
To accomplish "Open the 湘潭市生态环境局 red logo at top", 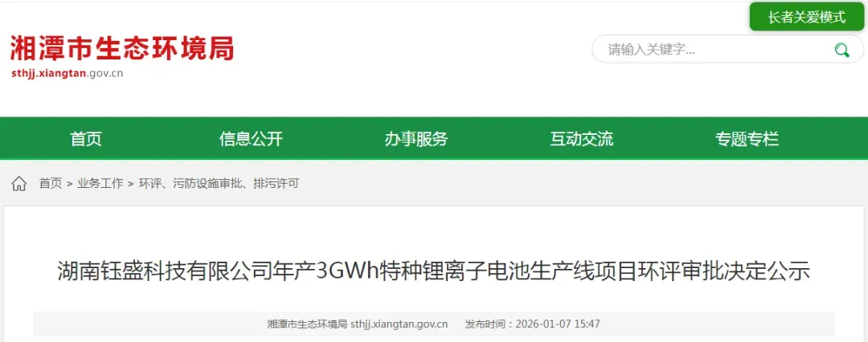I will (122, 48).
